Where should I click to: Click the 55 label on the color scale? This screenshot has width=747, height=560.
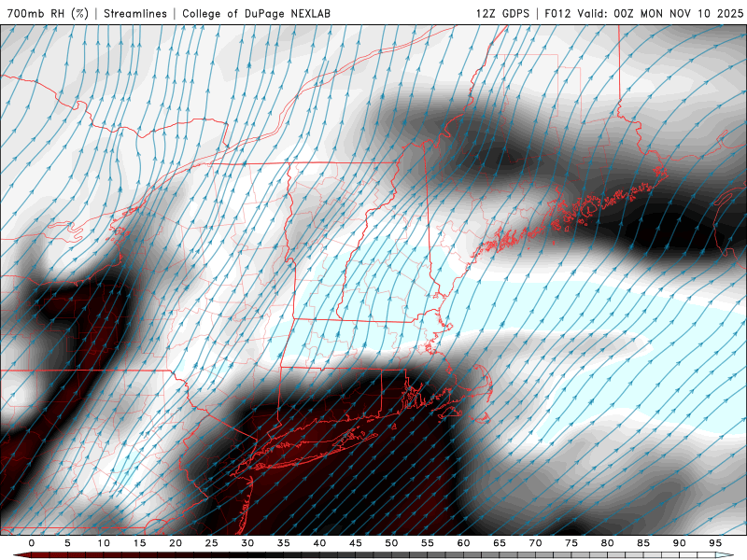[x=428, y=543]
